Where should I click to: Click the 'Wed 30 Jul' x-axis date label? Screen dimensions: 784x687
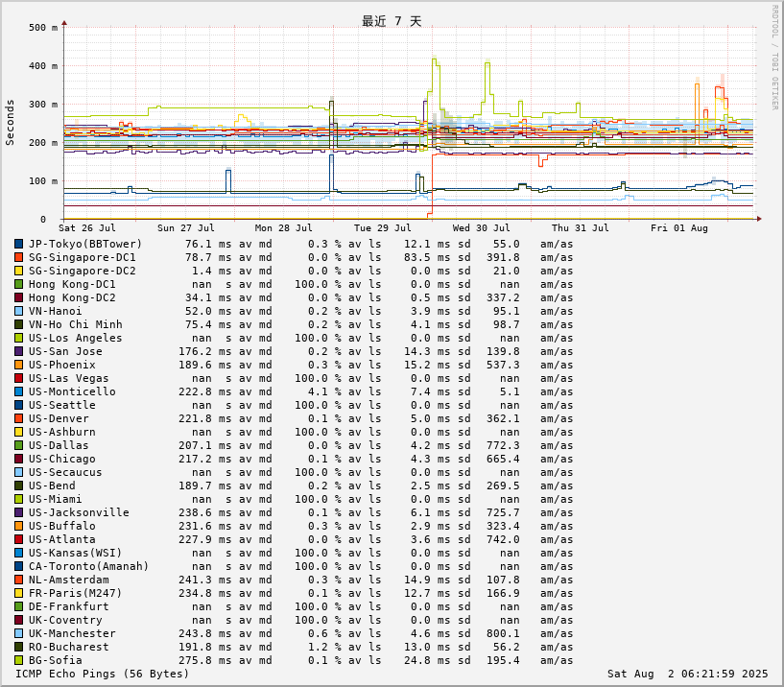tap(482, 228)
